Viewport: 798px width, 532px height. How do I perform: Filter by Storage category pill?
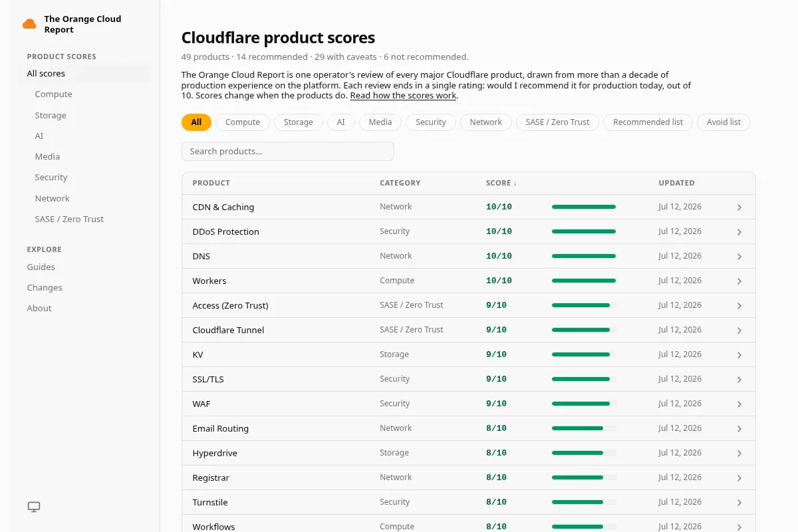tap(299, 122)
